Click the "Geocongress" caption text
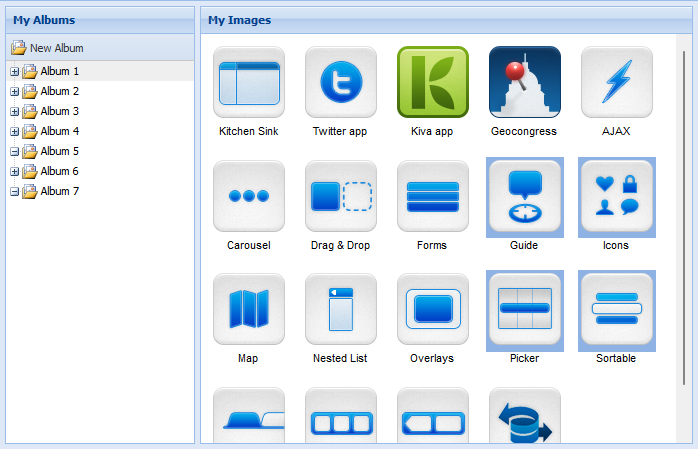The width and height of the screenshot is (698, 449). 524,132
